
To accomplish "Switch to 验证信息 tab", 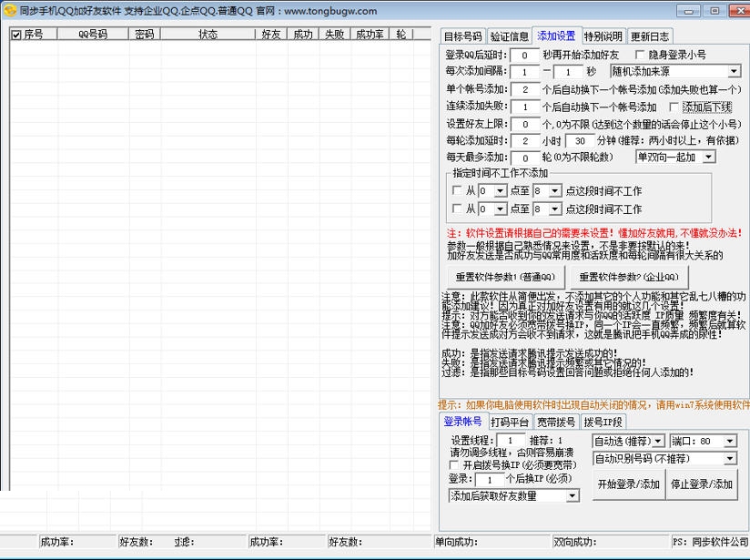I will point(510,36).
